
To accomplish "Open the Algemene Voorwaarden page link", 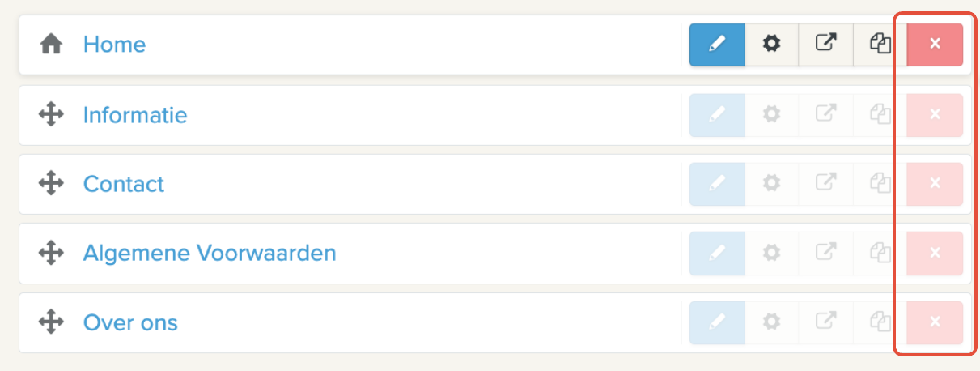I will click(210, 254).
